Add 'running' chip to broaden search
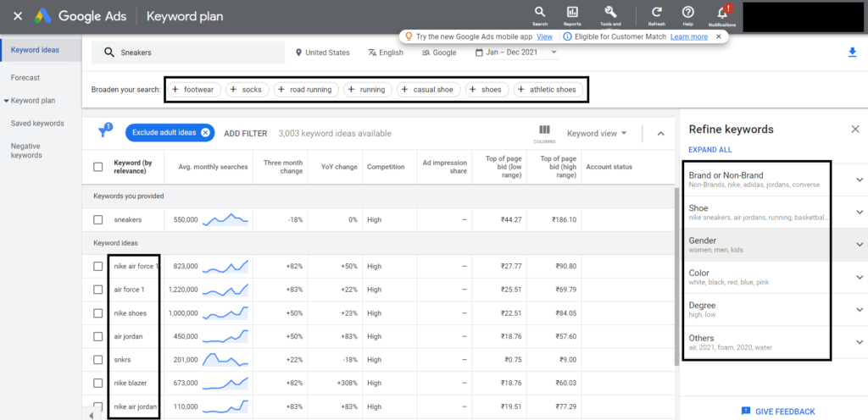Viewport: 868px width, 420px height. (x=368, y=90)
